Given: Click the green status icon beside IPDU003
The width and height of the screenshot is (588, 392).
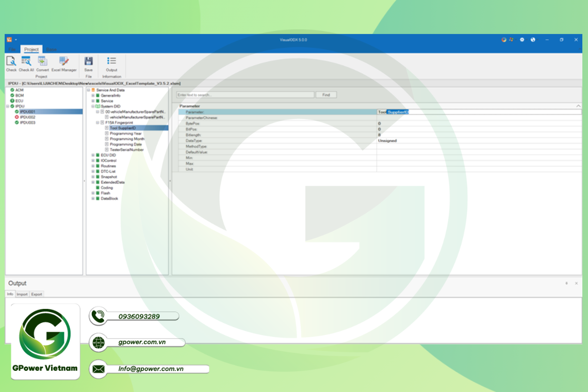Looking at the screenshot, I should 17,123.
